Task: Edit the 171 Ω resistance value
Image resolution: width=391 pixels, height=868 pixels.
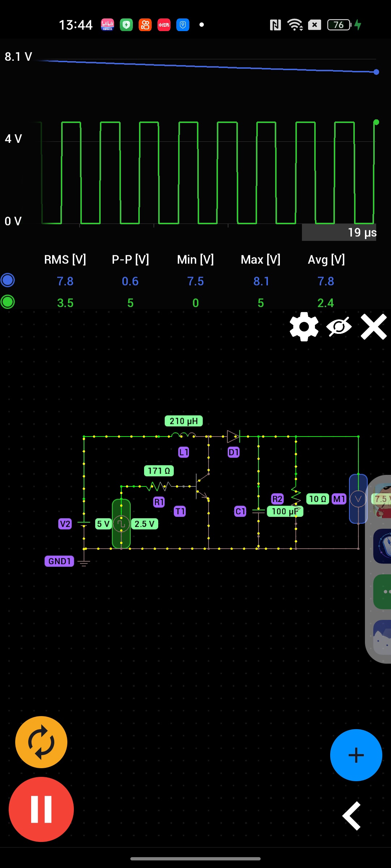Action: [159, 471]
